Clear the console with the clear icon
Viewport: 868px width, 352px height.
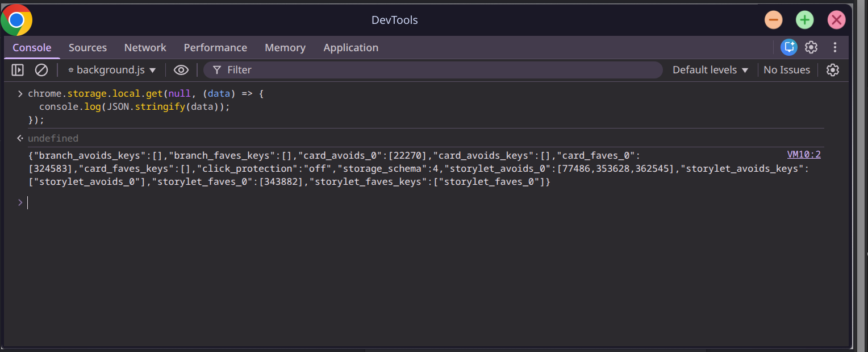(41, 69)
